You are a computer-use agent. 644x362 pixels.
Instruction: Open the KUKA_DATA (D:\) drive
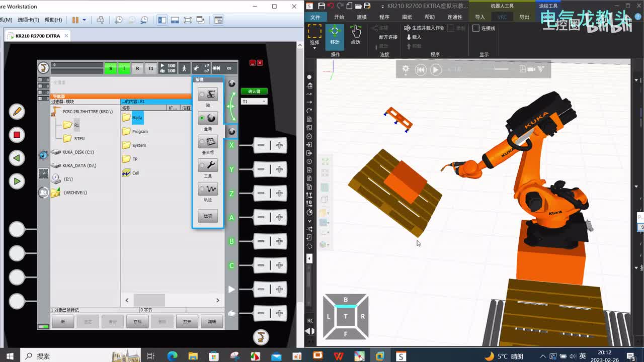(x=73, y=165)
